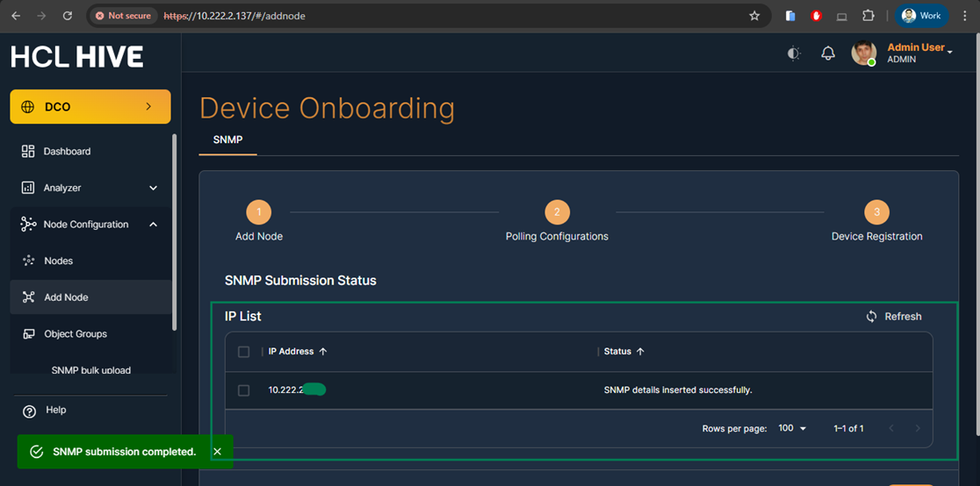Open the Admin User account dropdown
The width and height of the screenshot is (980, 486).
[x=949, y=53]
